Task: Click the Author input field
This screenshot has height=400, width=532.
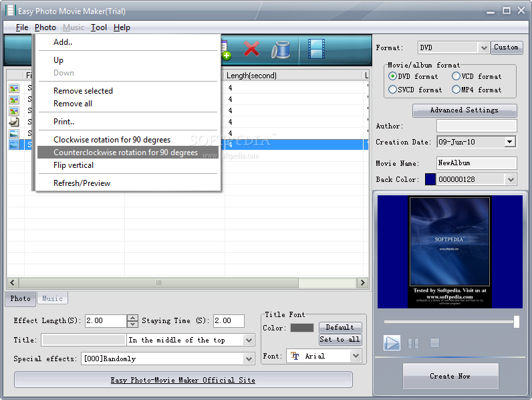Action: pyautogui.click(x=477, y=126)
